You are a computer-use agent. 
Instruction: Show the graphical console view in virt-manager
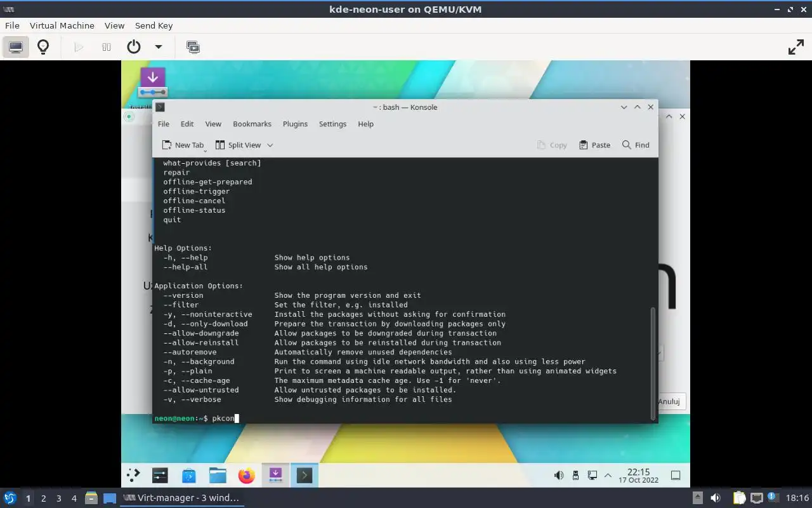pyautogui.click(x=16, y=47)
